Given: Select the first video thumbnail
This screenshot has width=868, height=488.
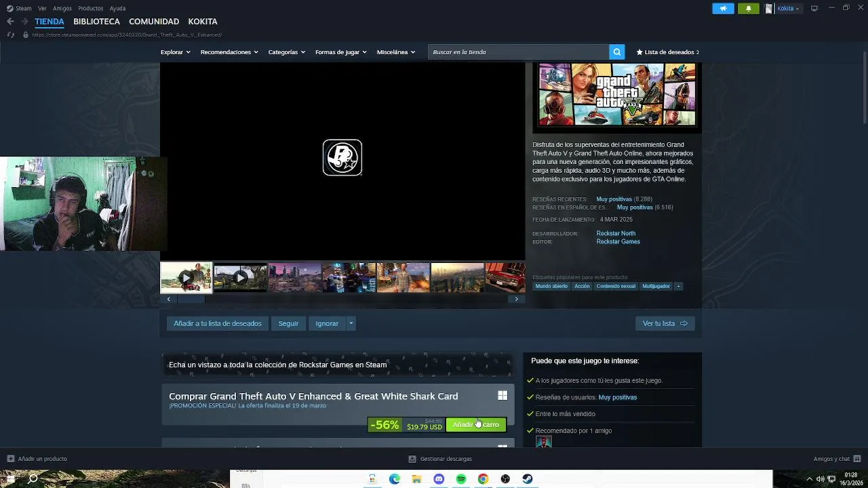Looking at the screenshot, I should tap(186, 278).
